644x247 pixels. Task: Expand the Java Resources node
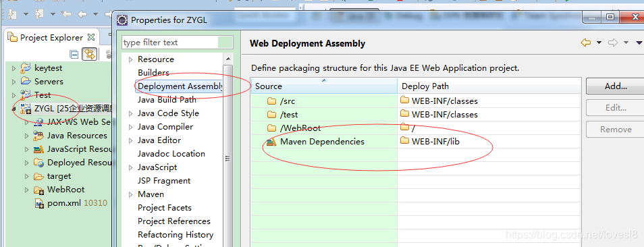[x=27, y=136]
